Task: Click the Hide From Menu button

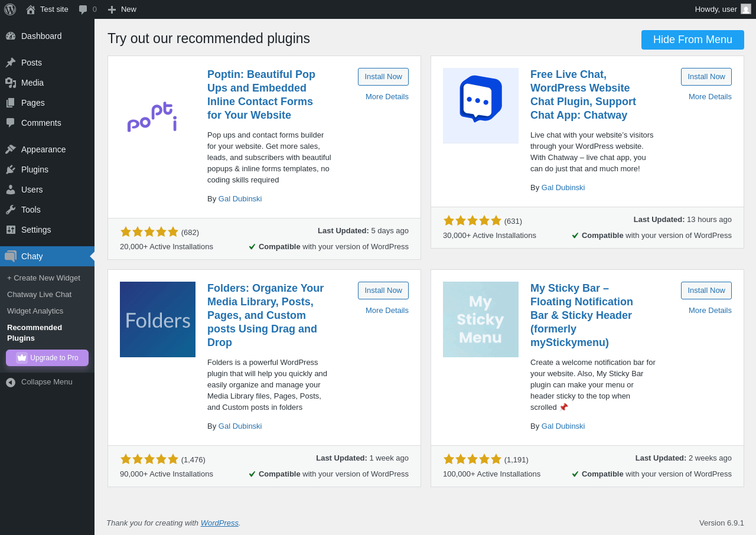Action: (x=692, y=40)
